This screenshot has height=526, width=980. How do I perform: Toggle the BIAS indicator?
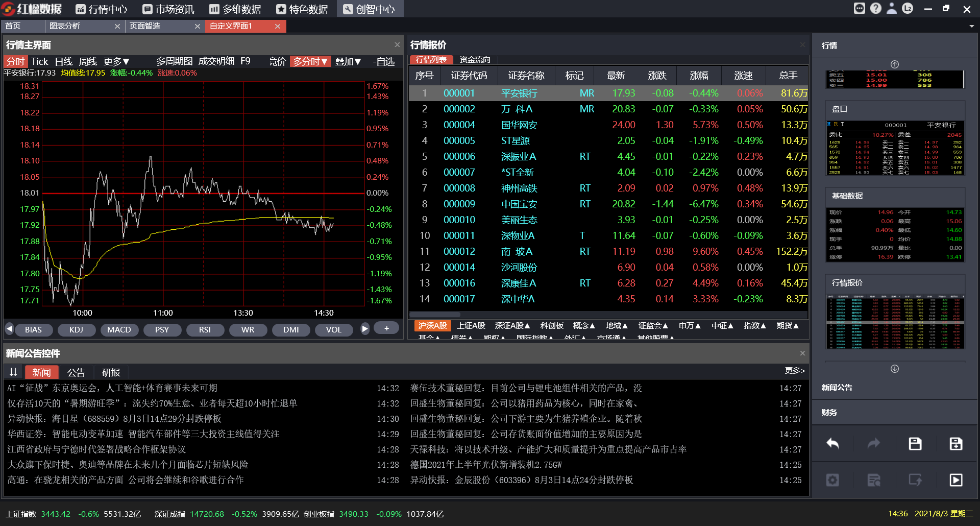pos(33,329)
